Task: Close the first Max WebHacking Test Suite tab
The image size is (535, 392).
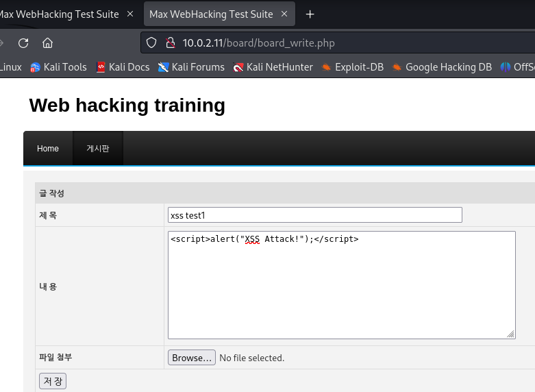Action: [130, 14]
